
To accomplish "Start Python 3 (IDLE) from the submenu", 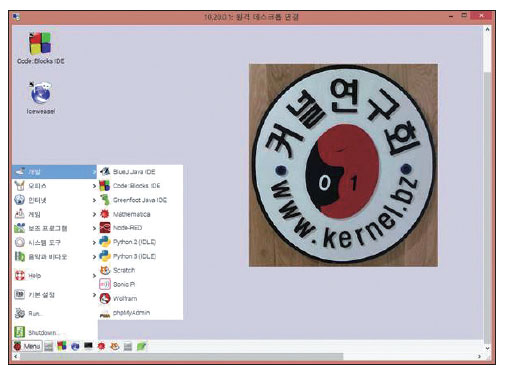I will tap(140, 256).
